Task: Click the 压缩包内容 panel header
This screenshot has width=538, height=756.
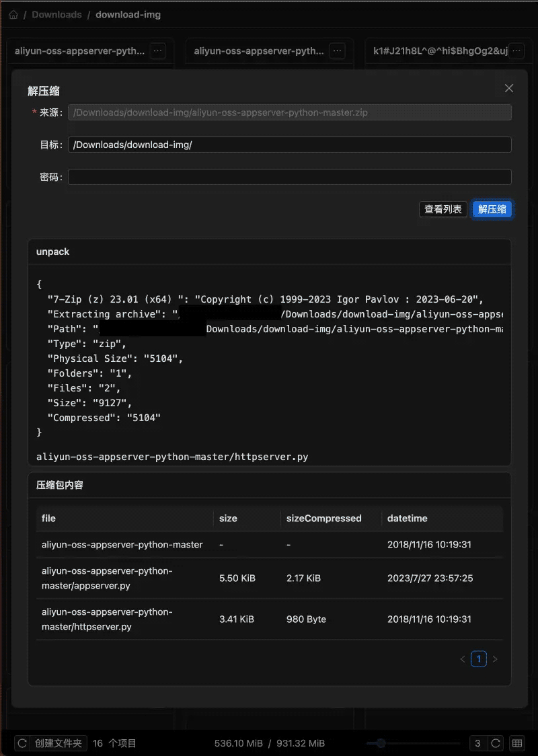Action: [270, 485]
